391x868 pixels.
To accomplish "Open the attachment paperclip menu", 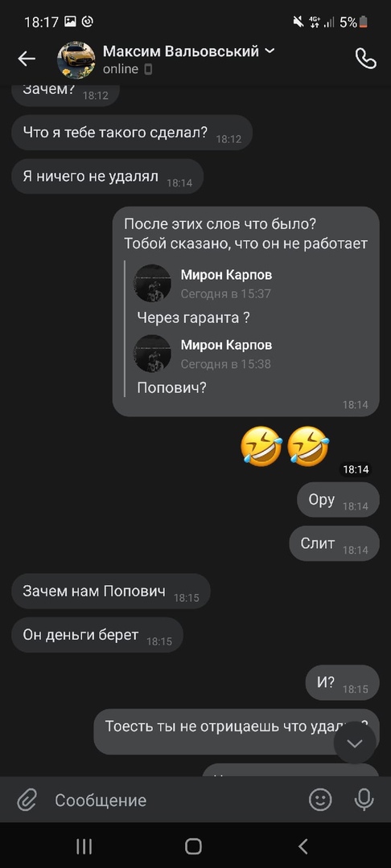I will 27,800.
